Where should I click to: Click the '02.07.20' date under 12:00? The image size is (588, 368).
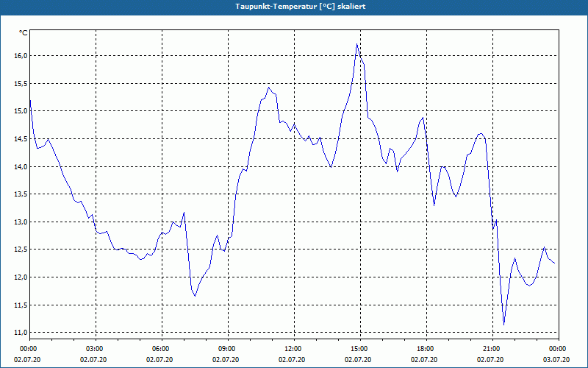(292, 359)
